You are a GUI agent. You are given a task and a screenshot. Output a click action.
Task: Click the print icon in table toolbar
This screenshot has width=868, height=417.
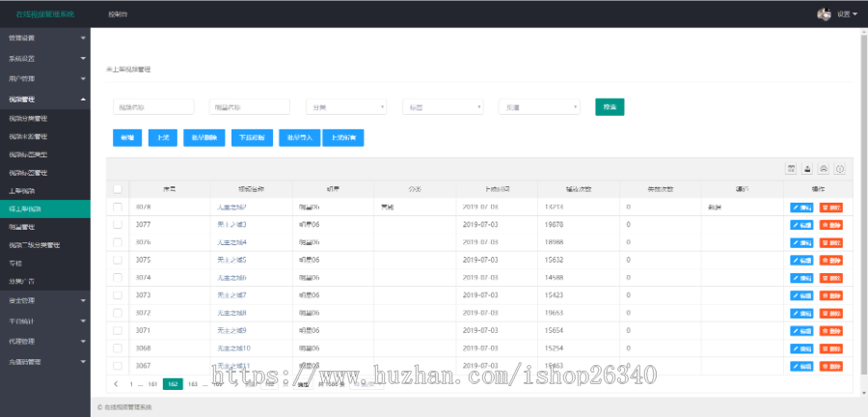point(824,168)
